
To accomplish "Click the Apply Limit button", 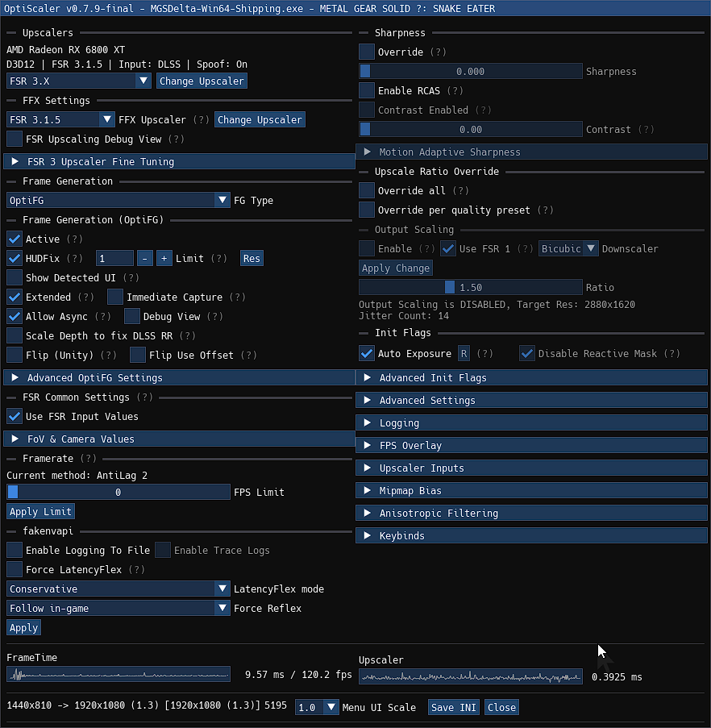I will [40, 511].
